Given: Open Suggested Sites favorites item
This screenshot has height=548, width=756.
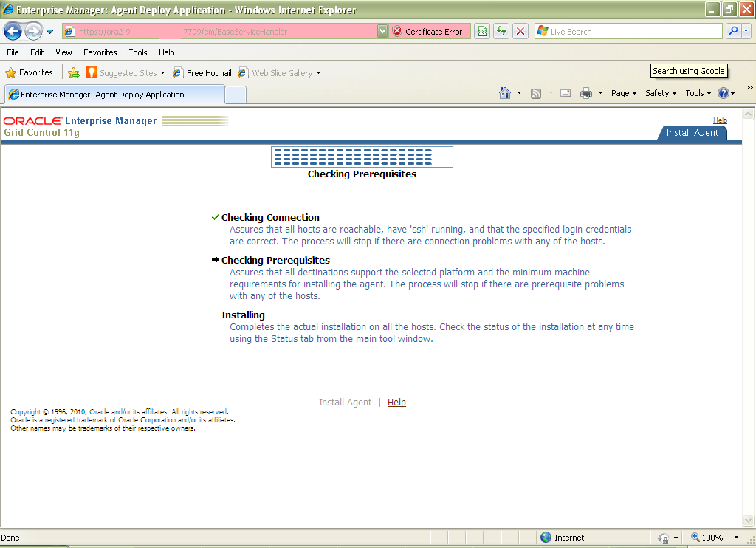Looking at the screenshot, I should click(x=125, y=73).
